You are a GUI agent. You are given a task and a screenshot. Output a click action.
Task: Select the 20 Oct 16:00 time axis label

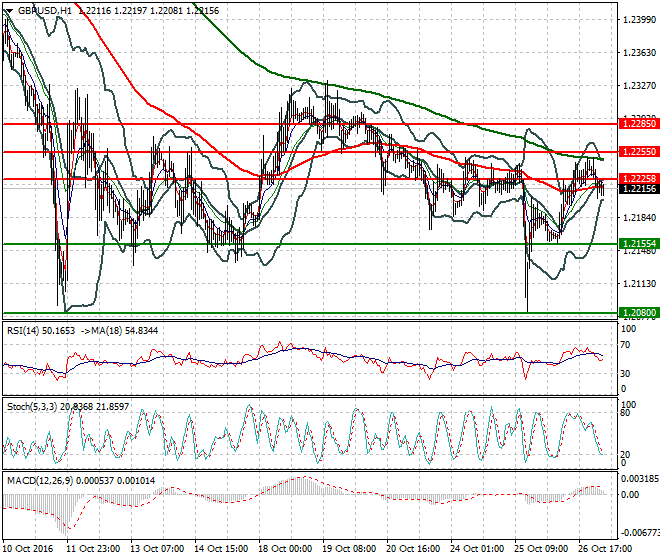point(414,549)
